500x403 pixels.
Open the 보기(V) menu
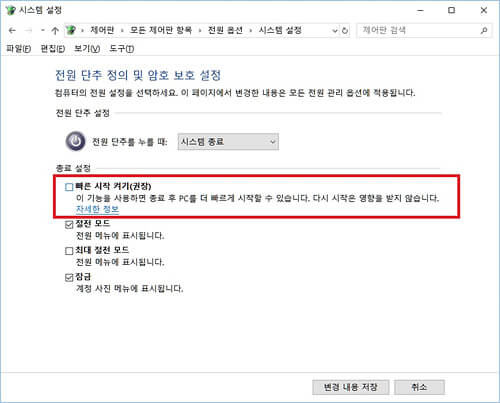(x=87, y=49)
